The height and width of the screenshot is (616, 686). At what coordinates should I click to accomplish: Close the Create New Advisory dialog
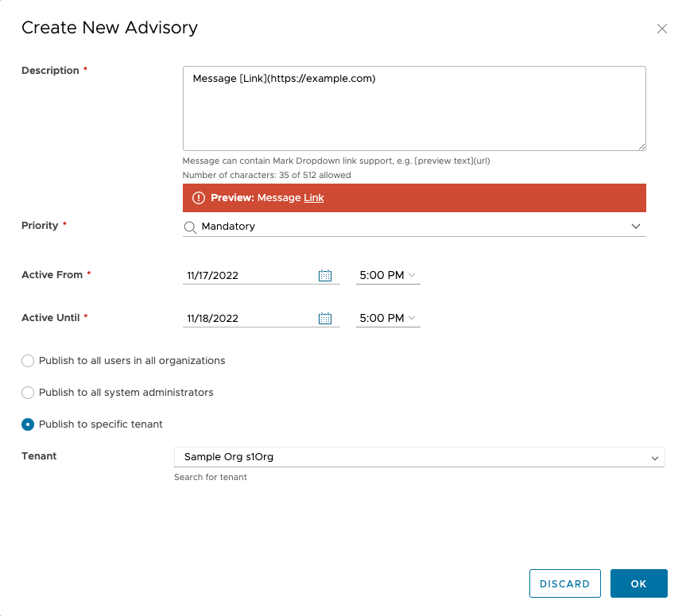click(661, 29)
